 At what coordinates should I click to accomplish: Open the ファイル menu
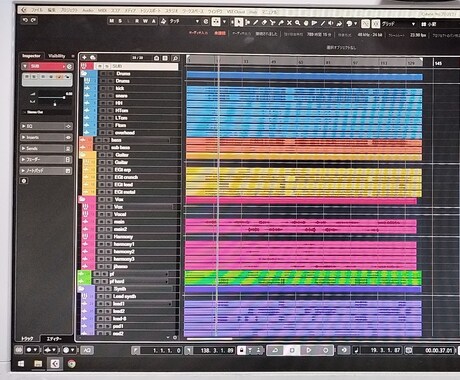click(x=37, y=10)
